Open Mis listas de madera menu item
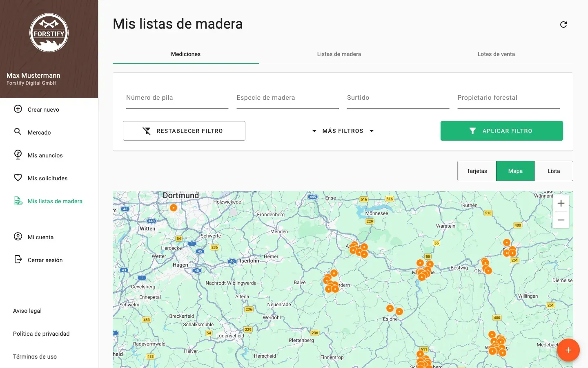Image resolution: width=588 pixels, height=368 pixels. [49, 201]
